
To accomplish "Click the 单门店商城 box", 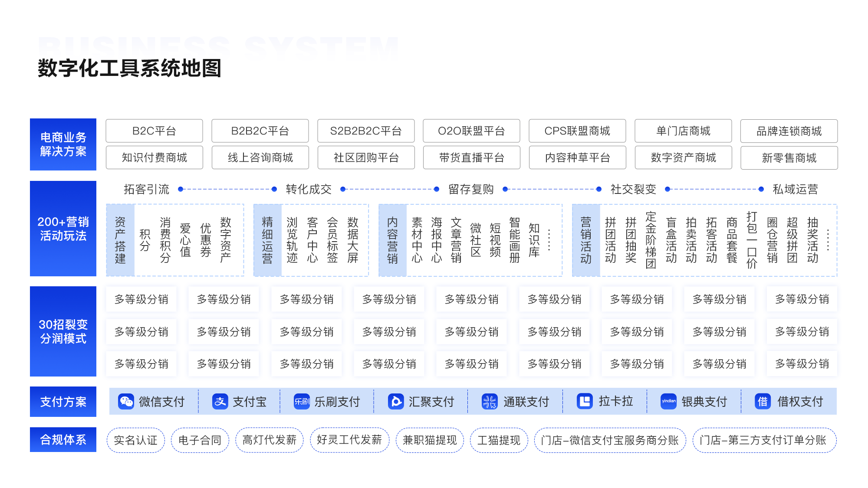I will pyautogui.click(x=683, y=131).
